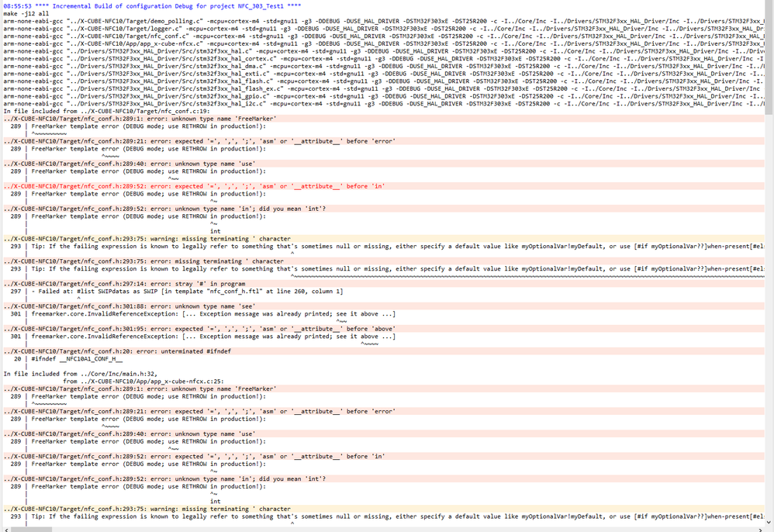Click the gcc command line compiling App/app_x-cube-nfcx.c
774x532 pixels.
tap(384, 43)
